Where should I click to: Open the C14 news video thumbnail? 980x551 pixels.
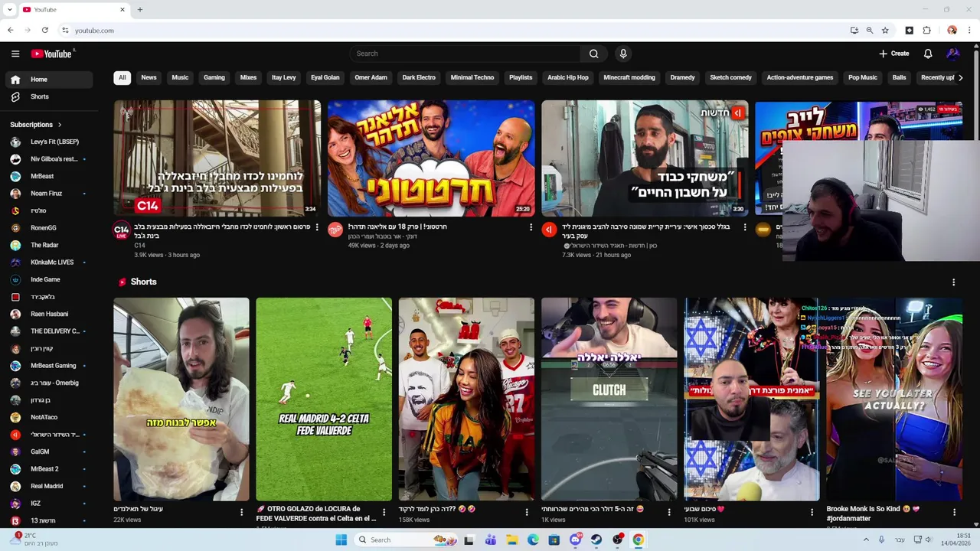coord(217,158)
